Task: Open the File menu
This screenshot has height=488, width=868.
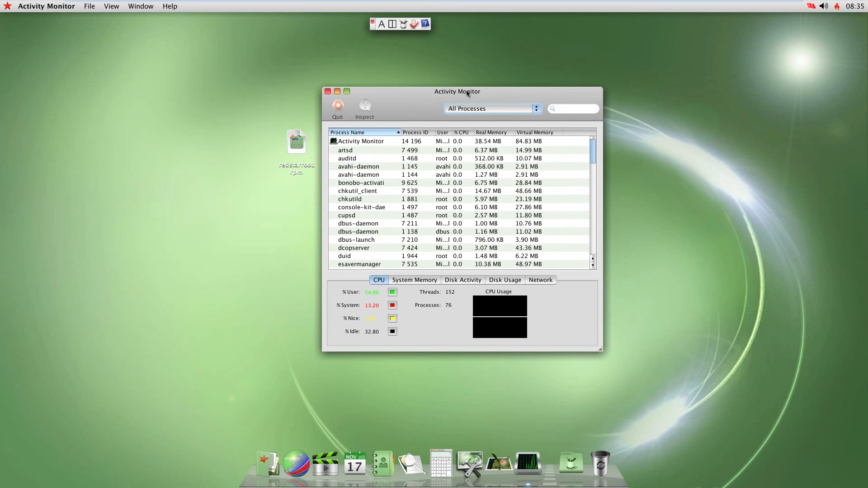Action: pos(90,6)
